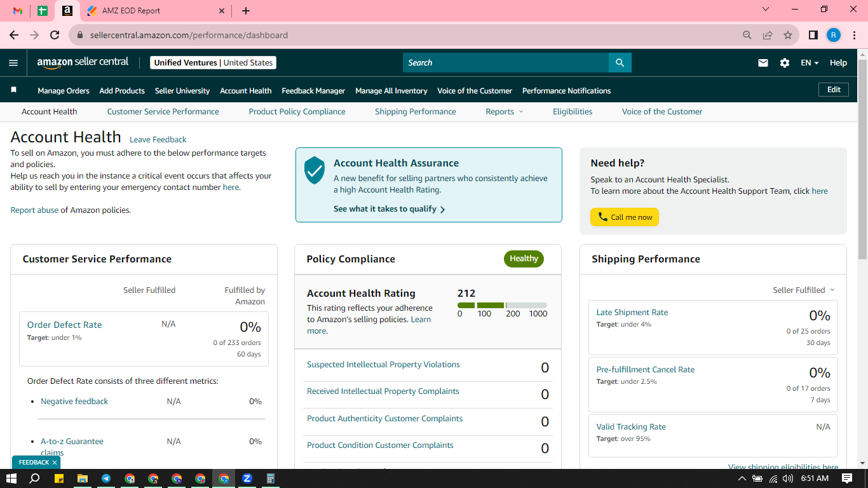Open the Order Defect Rate link
868x488 pixels.
point(64,325)
